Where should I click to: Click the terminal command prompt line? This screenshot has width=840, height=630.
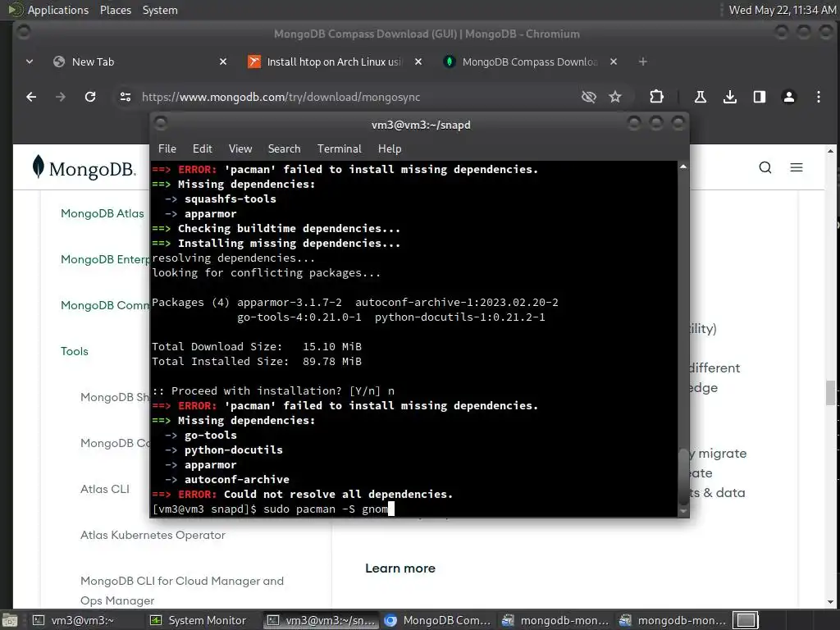[x=273, y=509]
